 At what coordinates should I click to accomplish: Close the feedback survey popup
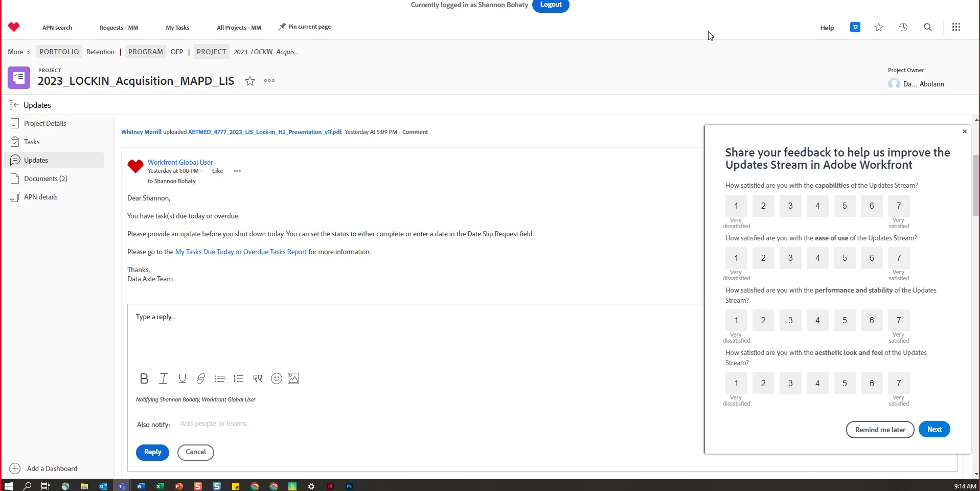[965, 131]
